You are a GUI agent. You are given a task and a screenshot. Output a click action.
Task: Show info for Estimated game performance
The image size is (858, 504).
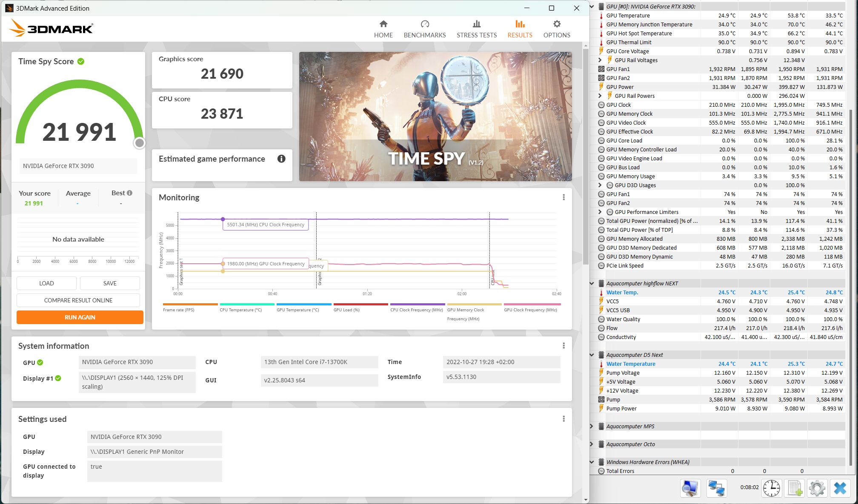coord(281,159)
